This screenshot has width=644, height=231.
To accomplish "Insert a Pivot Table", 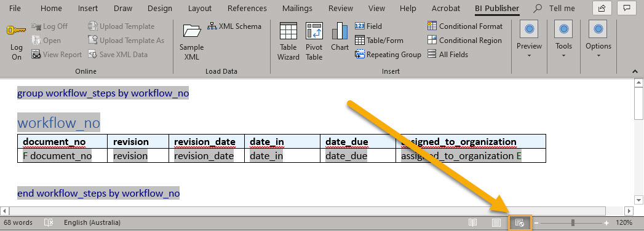I will point(314,31).
